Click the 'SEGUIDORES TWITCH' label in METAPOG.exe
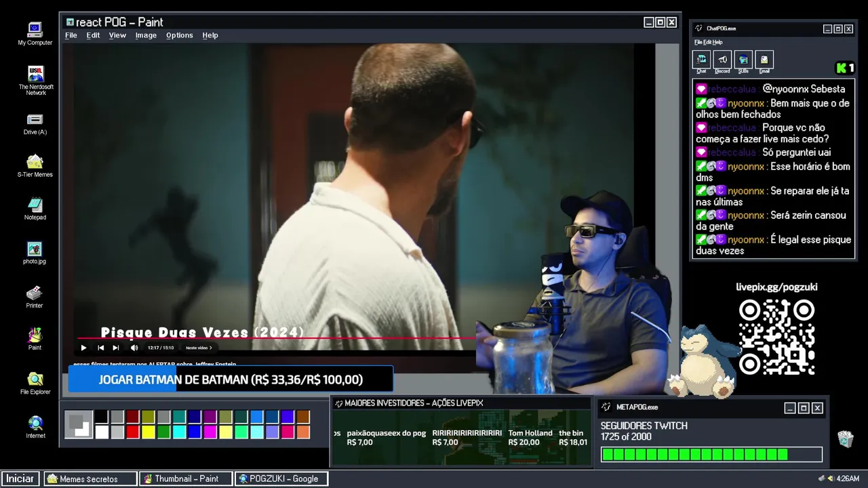 [x=644, y=426]
